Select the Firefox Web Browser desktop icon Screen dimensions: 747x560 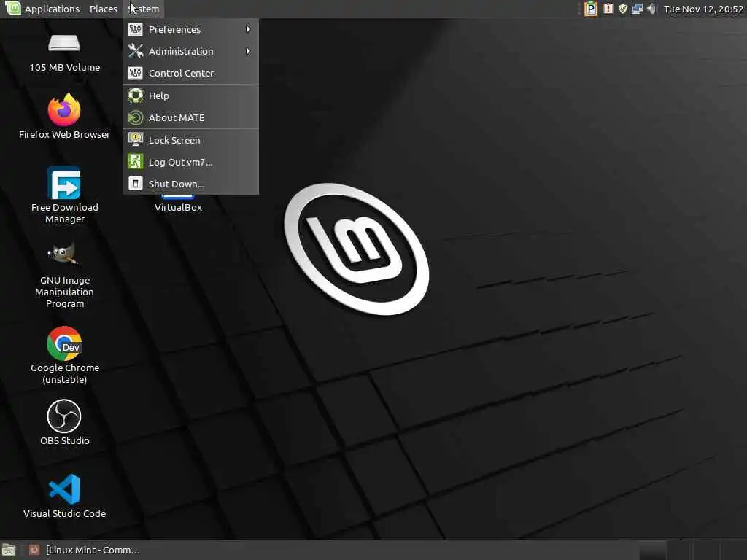(x=64, y=109)
